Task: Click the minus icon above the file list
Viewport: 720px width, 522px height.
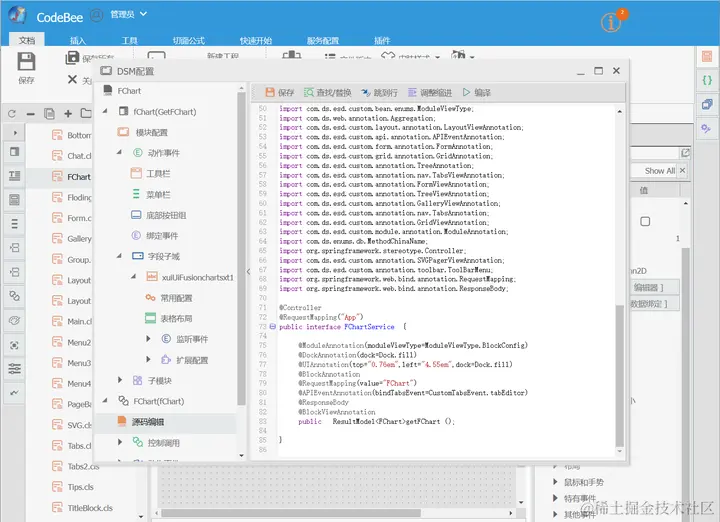Action: [x=30, y=114]
